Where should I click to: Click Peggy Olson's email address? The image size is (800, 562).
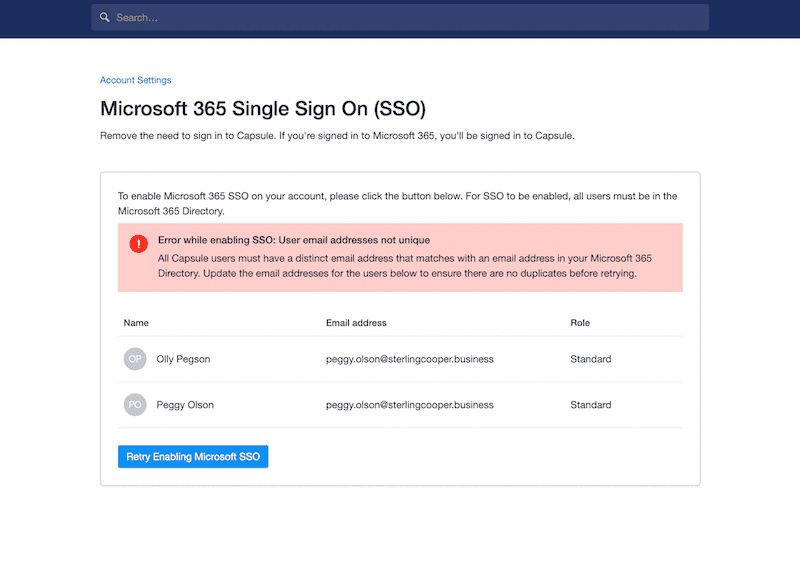click(x=410, y=405)
